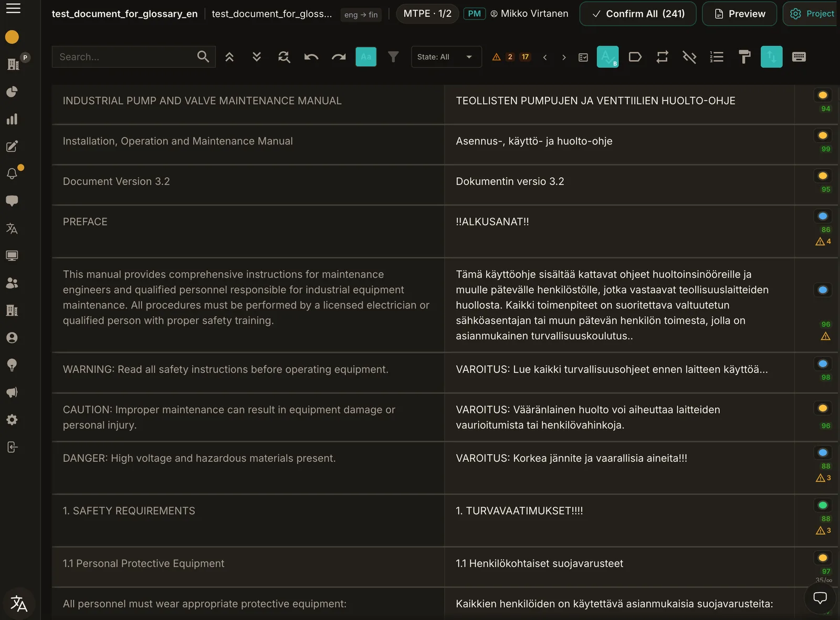Open the checklist QA icon
840x620 pixels.
pyautogui.click(x=583, y=57)
